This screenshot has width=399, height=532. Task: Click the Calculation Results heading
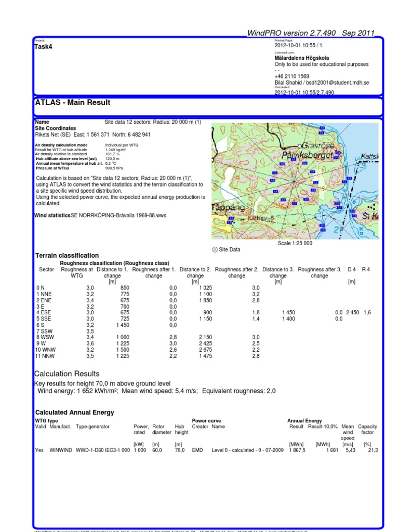[x=66, y=374]
